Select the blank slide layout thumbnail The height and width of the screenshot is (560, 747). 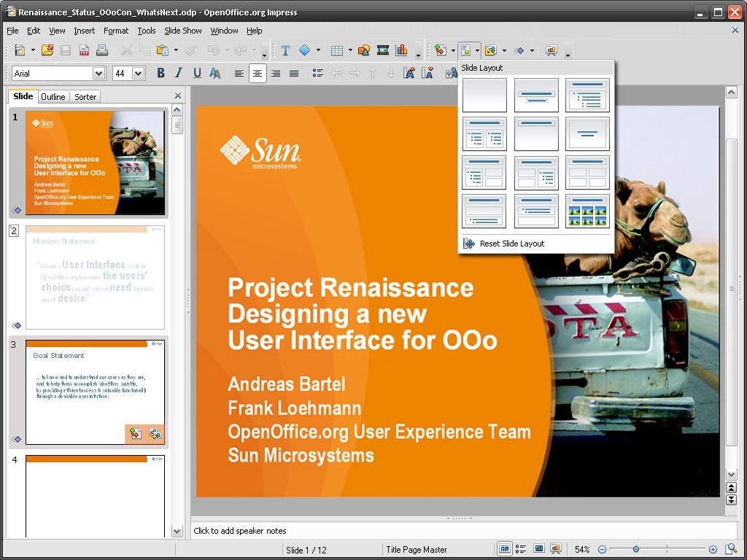click(x=484, y=96)
